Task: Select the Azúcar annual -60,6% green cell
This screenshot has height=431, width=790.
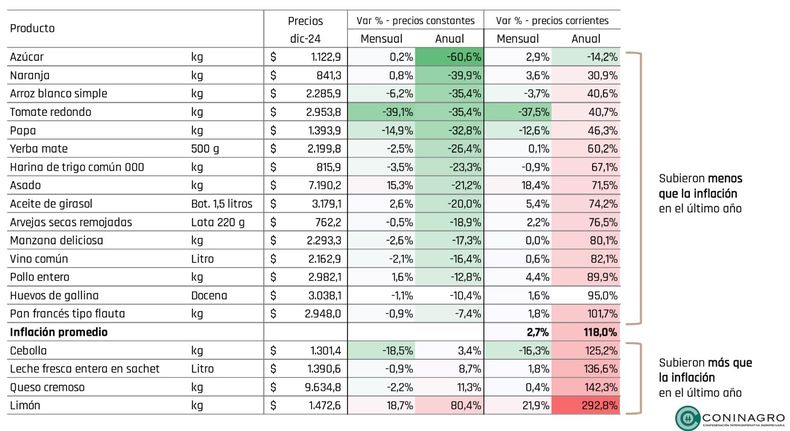Action: tap(449, 57)
